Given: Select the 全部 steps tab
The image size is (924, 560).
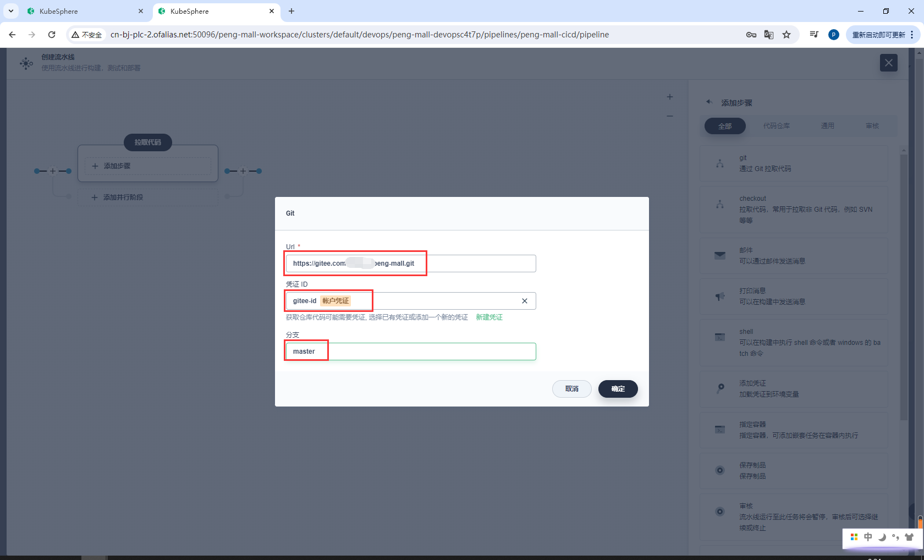Looking at the screenshot, I should [725, 126].
